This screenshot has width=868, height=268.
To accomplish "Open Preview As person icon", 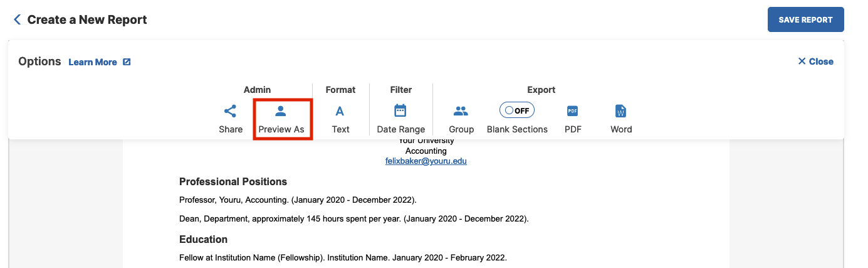I will coord(281,111).
